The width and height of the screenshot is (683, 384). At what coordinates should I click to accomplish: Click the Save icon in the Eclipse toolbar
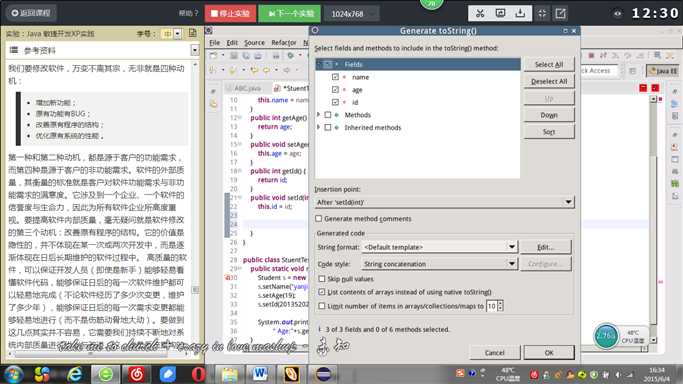pyautogui.click(x=234, y=56)
